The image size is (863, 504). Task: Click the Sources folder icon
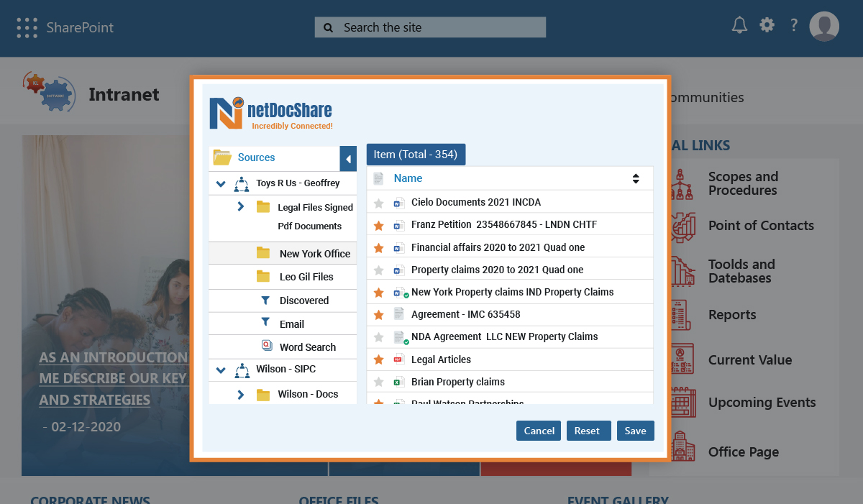pos(222,157)
